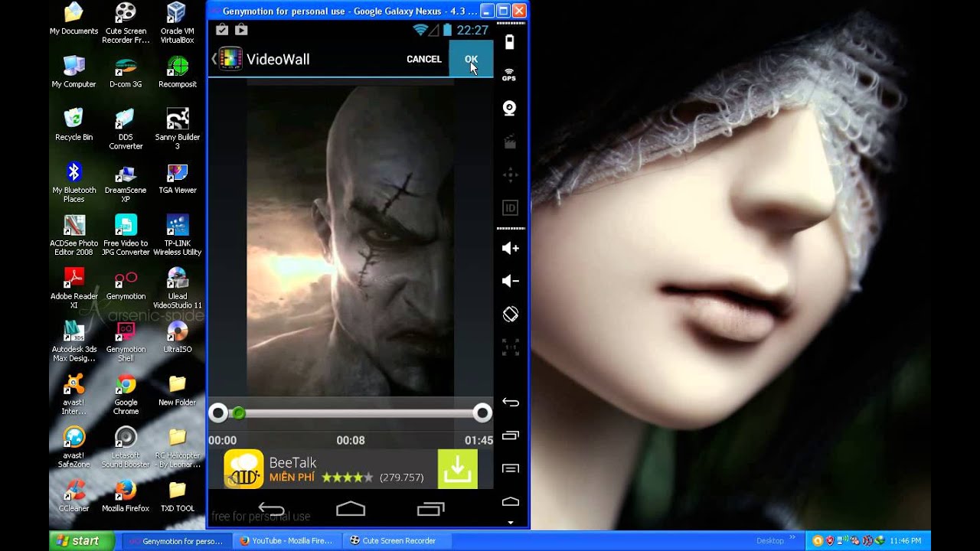
Task: Tap the VideoWall app icon to go back
Action: point(230,59)
